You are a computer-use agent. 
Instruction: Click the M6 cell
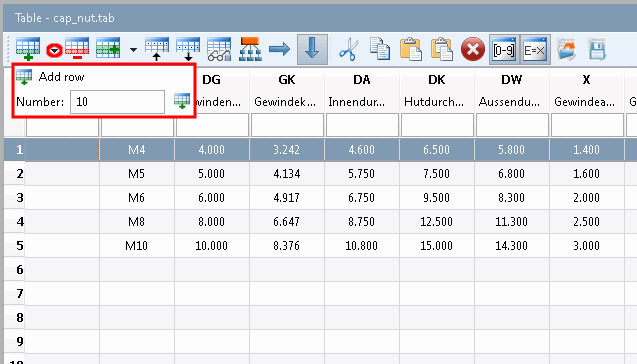coord(137,198)
